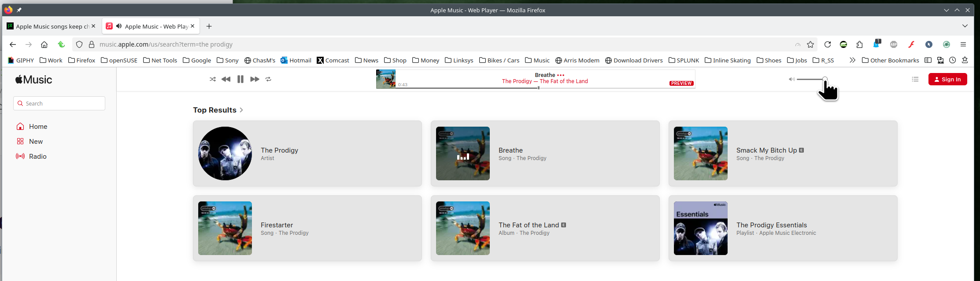Open The Prodigy Essentials playlist

783,228
